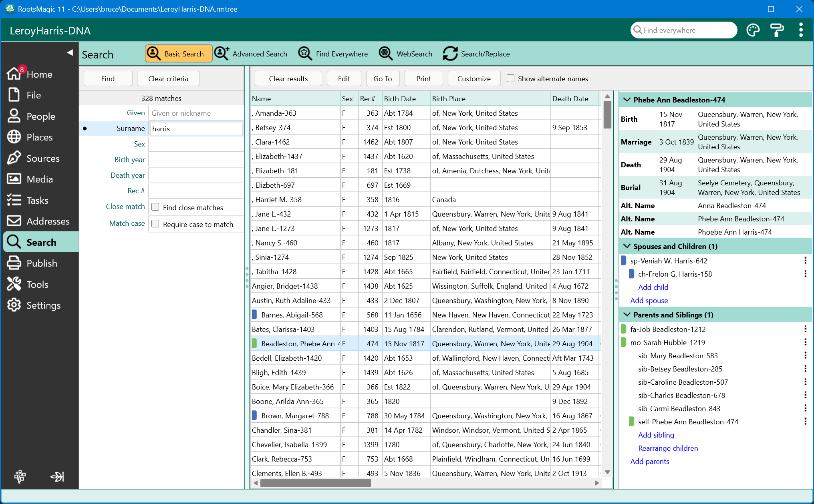Check the Find close matches box
The width and height of the screenshot is (814, 504).
[155, 207]
